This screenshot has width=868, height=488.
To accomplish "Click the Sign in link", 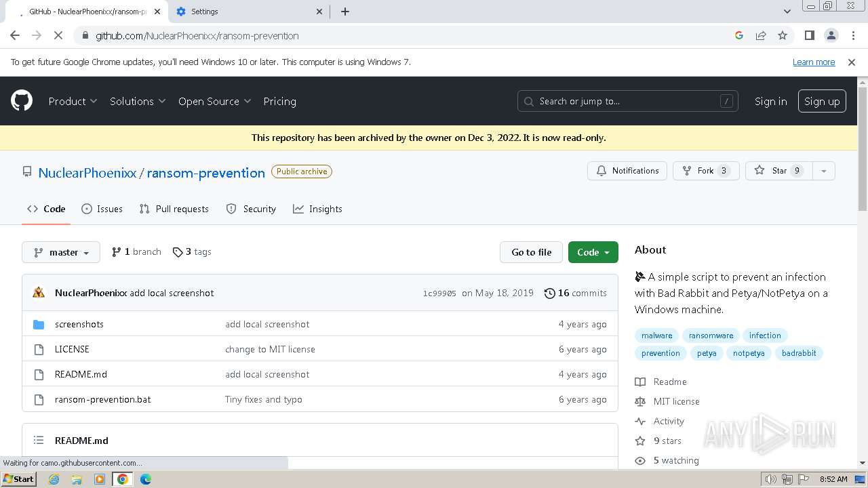I will (x=770, y=101).
